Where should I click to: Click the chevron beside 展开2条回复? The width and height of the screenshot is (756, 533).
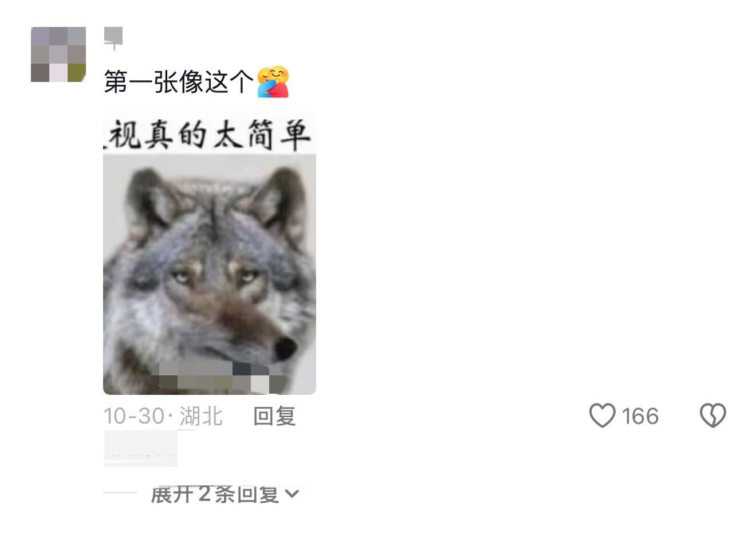pyautogui.click(x=292, y=493)
